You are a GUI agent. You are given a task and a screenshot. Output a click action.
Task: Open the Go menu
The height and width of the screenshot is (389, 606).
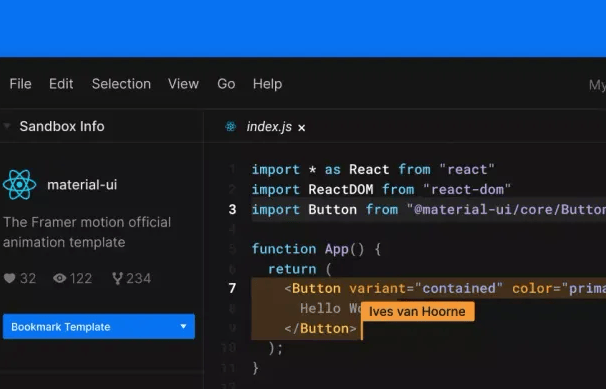tap(226, 84)
